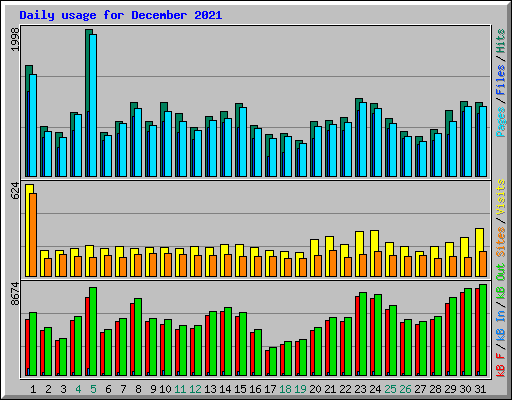Click day label '16' on the x-axis
This screenshot has height=400, width=512.
(255, 389)
